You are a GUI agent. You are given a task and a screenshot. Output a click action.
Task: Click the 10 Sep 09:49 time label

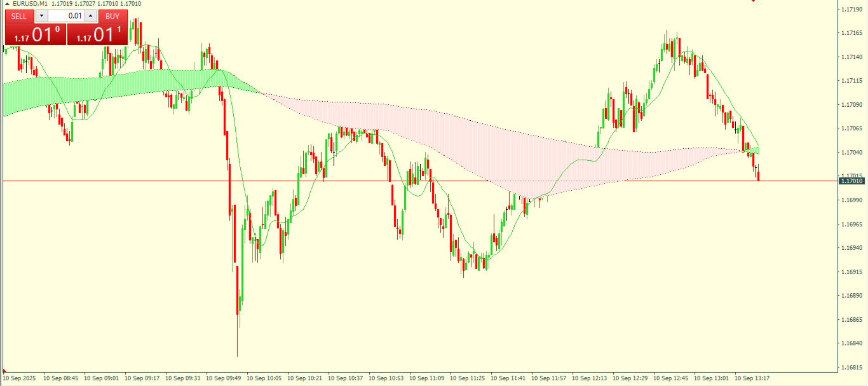(x=224, y=378)
